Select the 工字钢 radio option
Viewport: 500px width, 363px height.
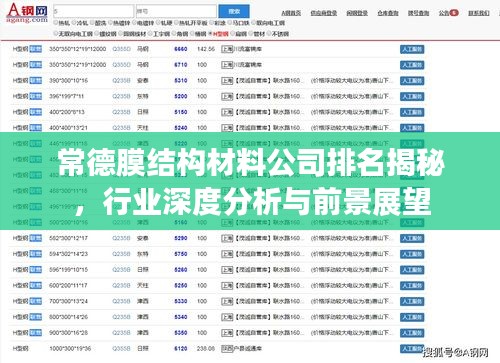click(150, 34)
